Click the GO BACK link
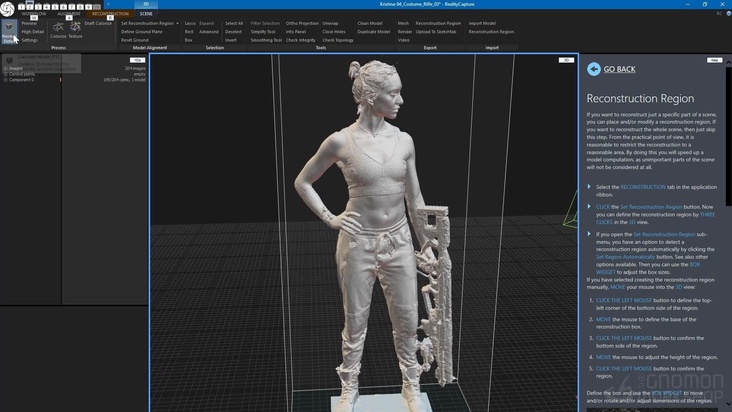 coord(619,69)
